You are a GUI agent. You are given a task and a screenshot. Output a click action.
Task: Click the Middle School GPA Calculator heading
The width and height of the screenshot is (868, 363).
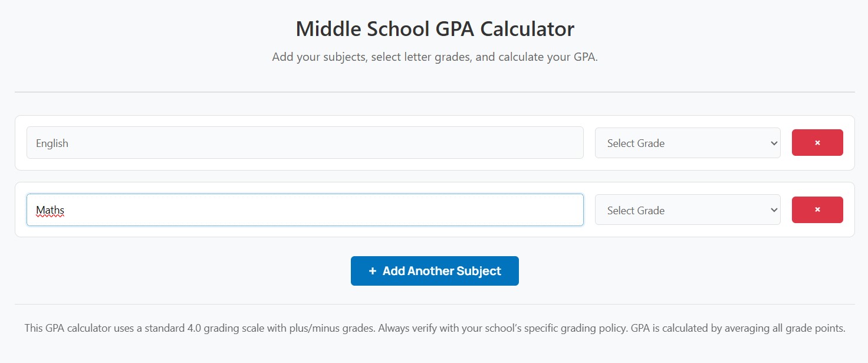(435, 28)
